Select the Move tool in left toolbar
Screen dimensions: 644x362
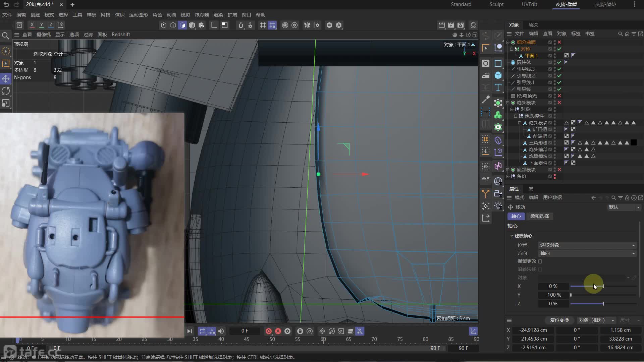(x=6, y=78)
